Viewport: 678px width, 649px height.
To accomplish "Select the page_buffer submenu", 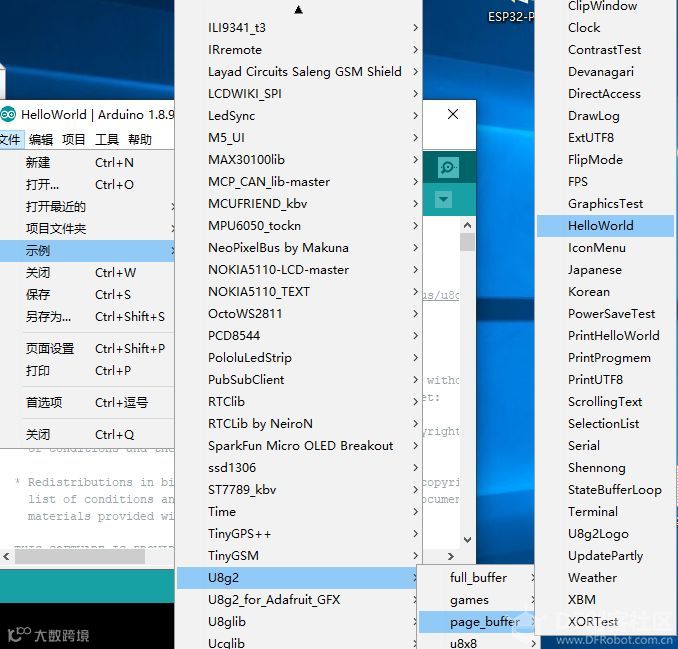I will (x=477, y=622).
